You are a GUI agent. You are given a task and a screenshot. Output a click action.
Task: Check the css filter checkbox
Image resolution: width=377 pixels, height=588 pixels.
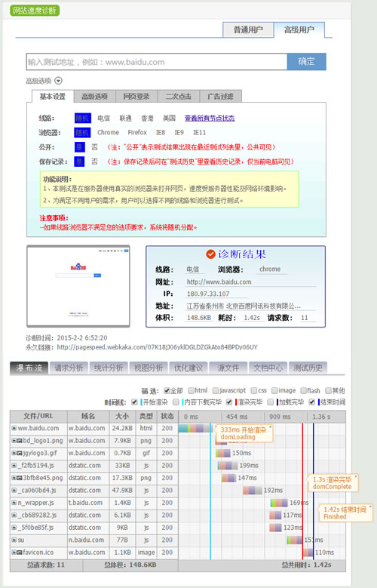254,391
